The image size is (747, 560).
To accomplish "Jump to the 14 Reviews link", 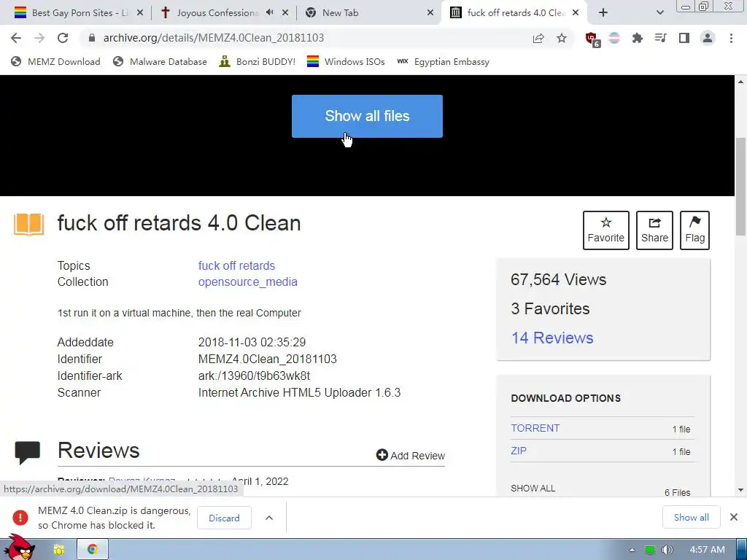I will 552,338.
